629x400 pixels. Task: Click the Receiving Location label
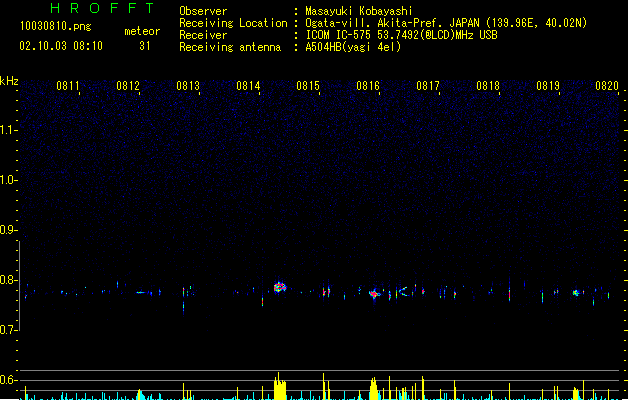tap(233, 23)
